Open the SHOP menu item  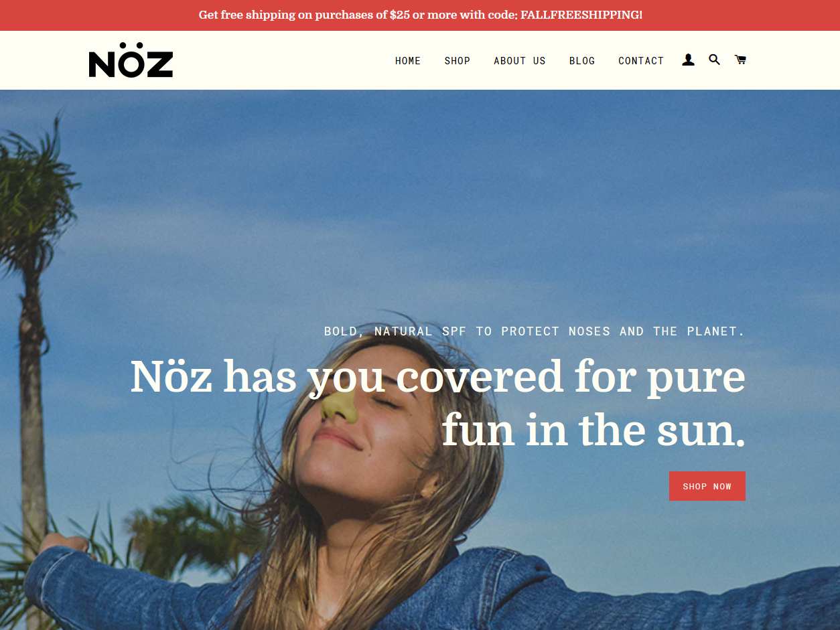[458, 61]
